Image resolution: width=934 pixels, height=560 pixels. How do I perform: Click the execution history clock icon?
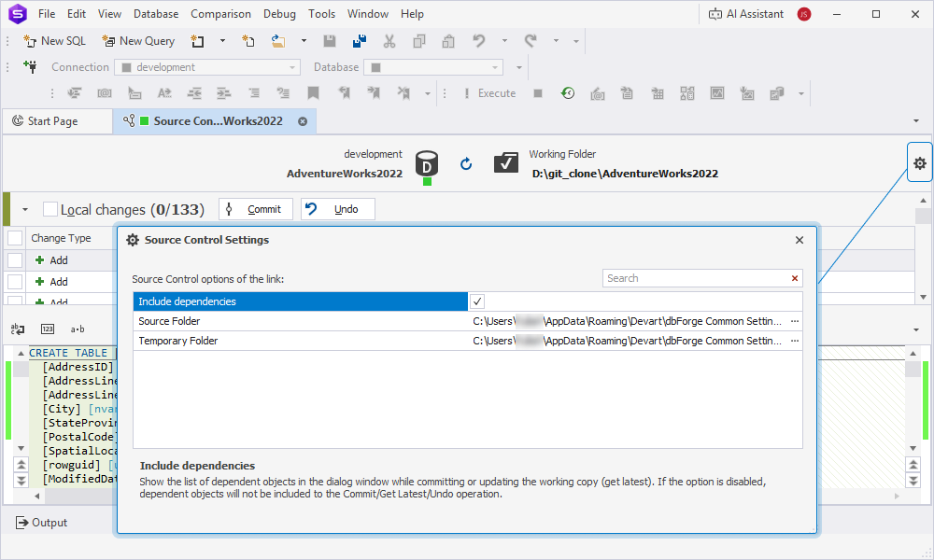coord(568,93)
